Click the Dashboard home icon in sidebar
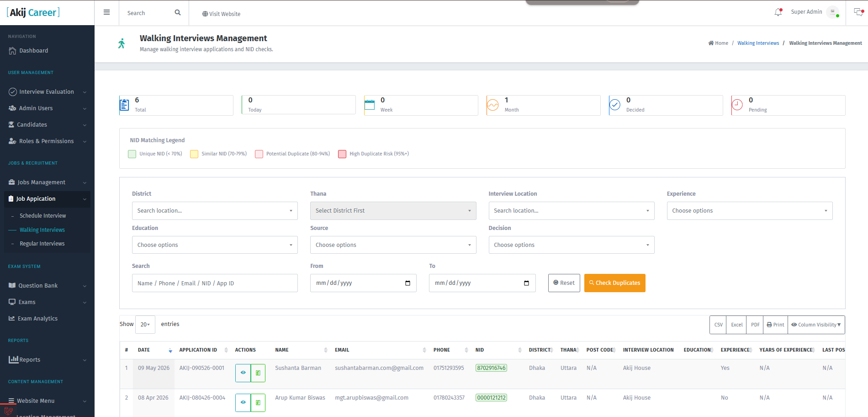Viewport: 868px width, 417px height. coord(12,51)
